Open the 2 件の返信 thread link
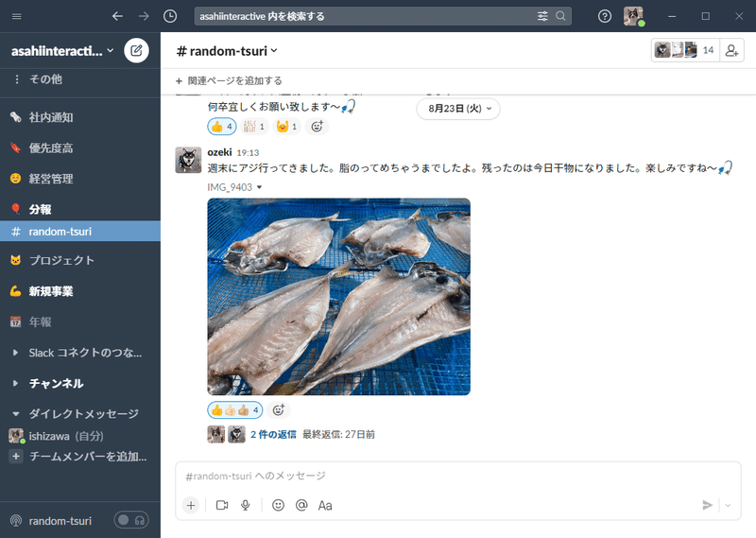The height and width of the screenshot is (538, 756). click(x=273, y=434)
